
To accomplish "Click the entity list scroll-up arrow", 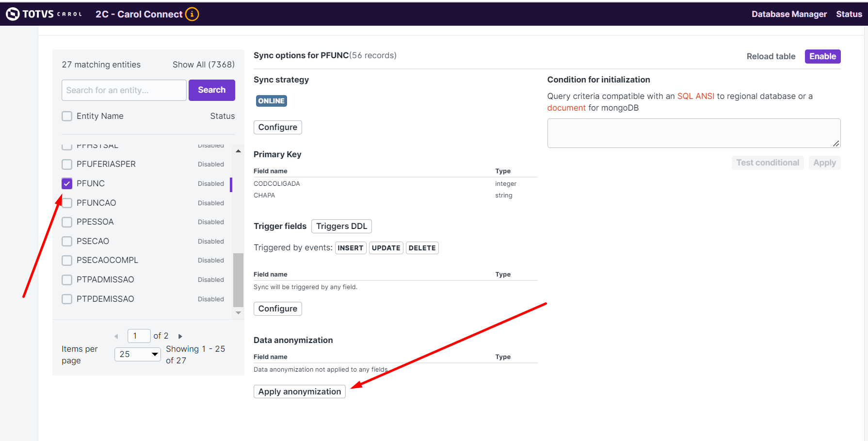I will [238, 151].
